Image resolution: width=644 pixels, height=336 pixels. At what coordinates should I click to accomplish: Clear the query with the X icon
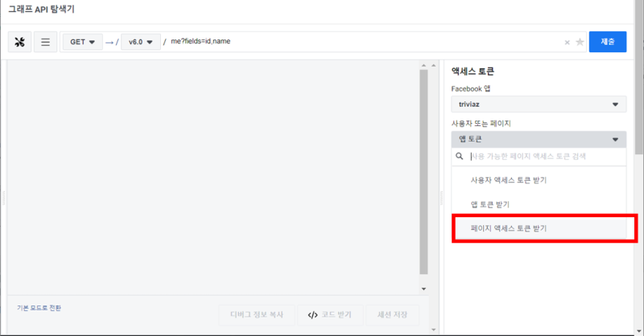point(568,43)
